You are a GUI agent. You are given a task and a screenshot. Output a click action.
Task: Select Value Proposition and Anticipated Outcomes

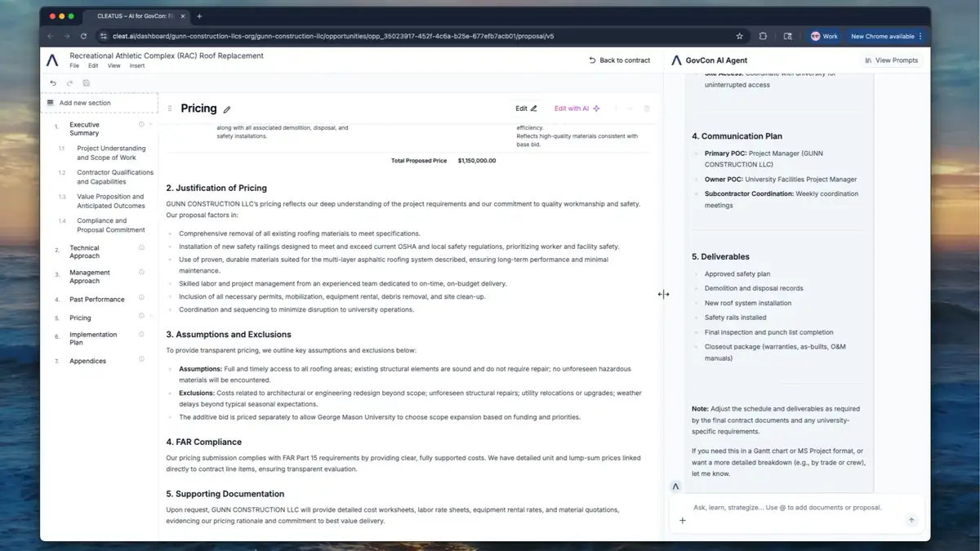[x=110, y=201]
